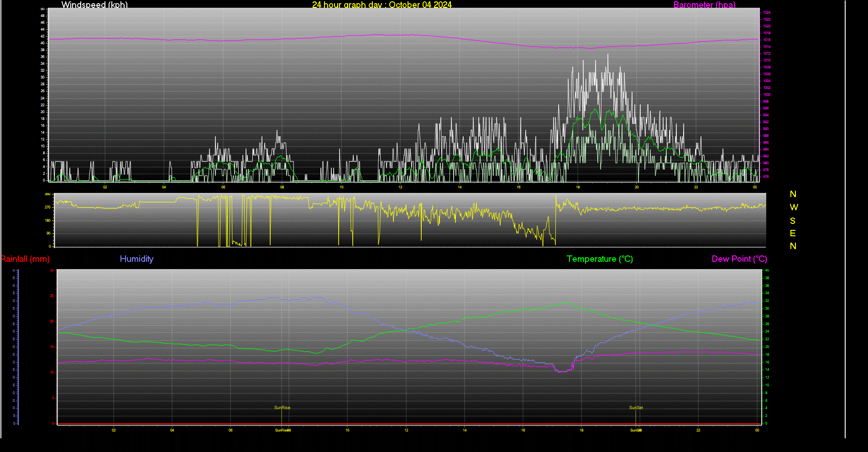Click the topmost 'N' wind direction letter
868x452 pixels.
793,194
